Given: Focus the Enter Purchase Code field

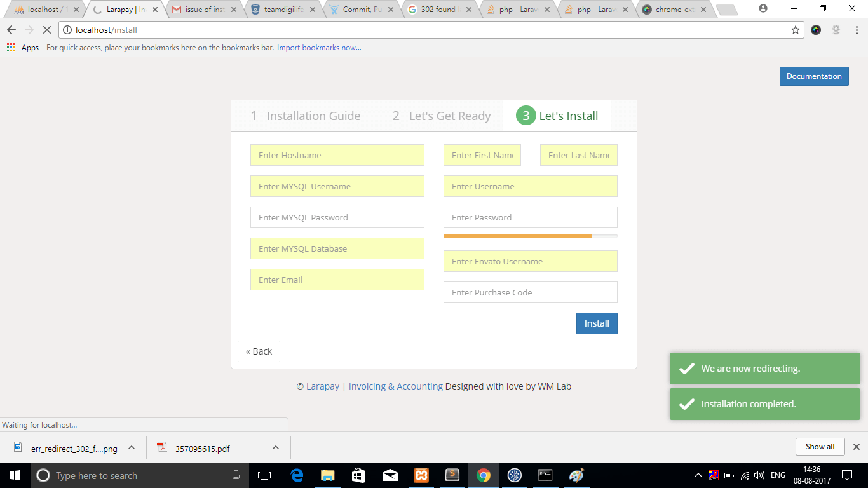Looking at the screenshot, I should click(530, 292).
